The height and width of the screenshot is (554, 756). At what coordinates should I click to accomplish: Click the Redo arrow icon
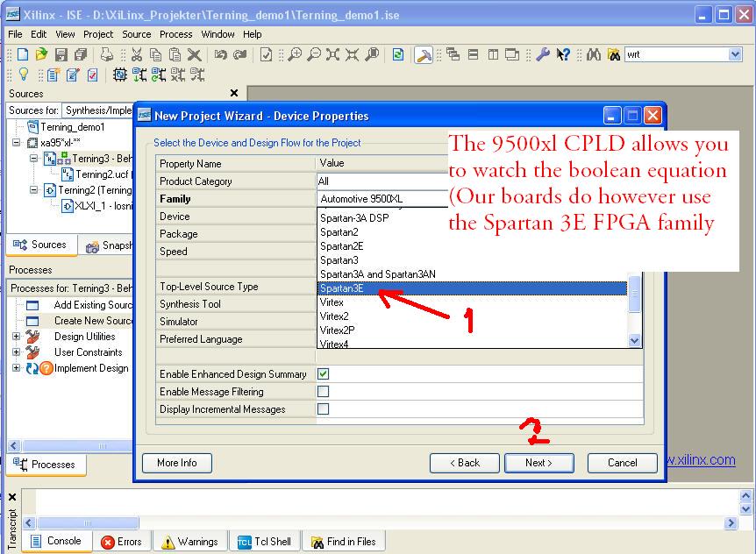pos(239,54)
